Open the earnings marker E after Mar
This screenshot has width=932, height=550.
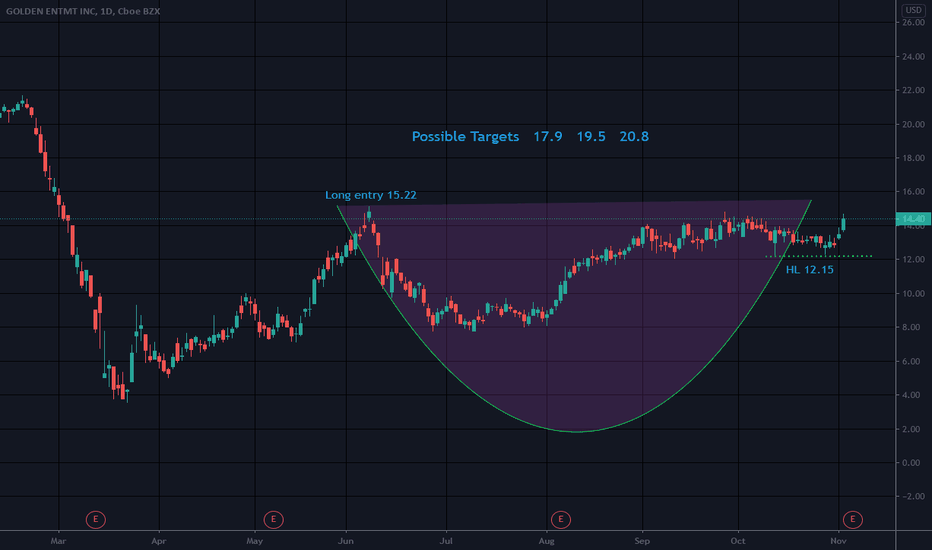[95, 520]
